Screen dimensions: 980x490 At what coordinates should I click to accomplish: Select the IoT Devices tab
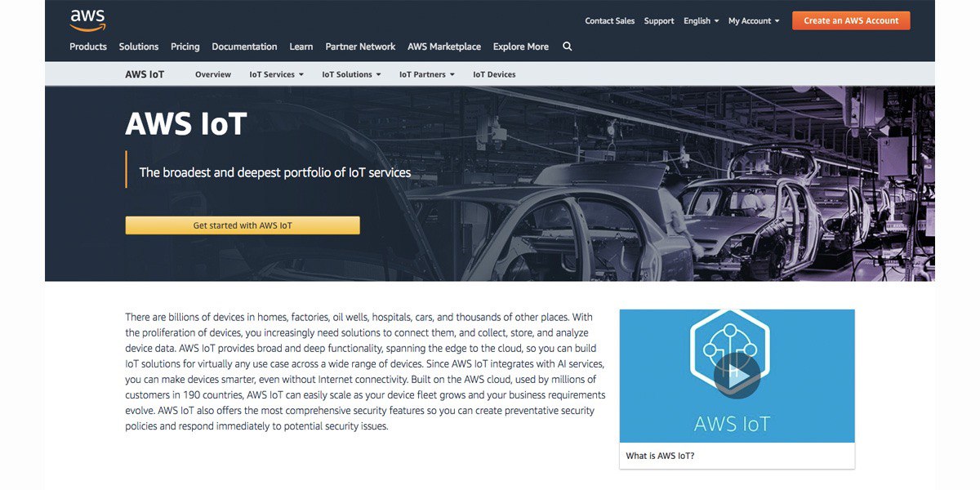pyautogui.click(x=494, y=74)
